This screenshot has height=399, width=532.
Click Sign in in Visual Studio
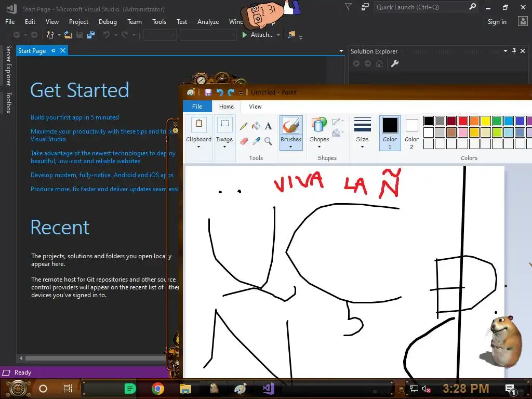497,22
